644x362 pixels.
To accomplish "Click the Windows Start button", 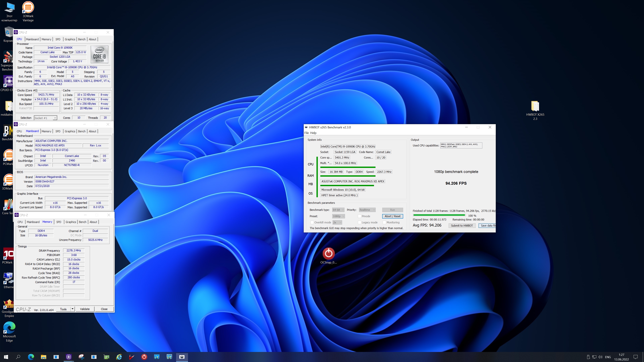I will tap(6, 357).
